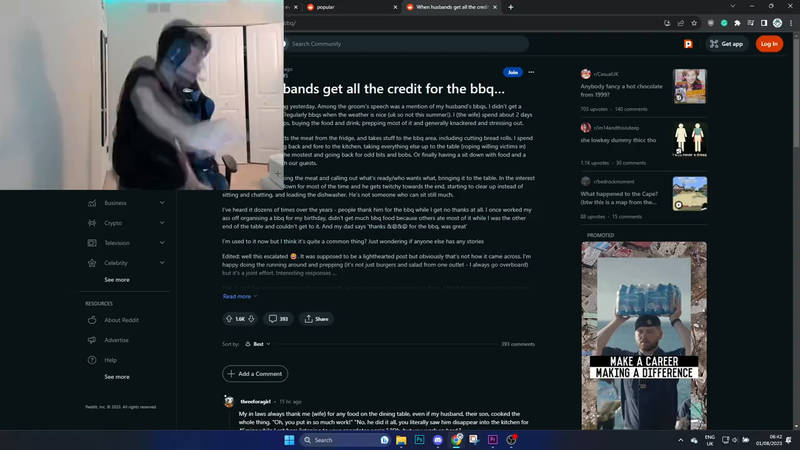Expand the Celebrity topic section
Viewport: 800px width, 450px height.
(162, 263)
